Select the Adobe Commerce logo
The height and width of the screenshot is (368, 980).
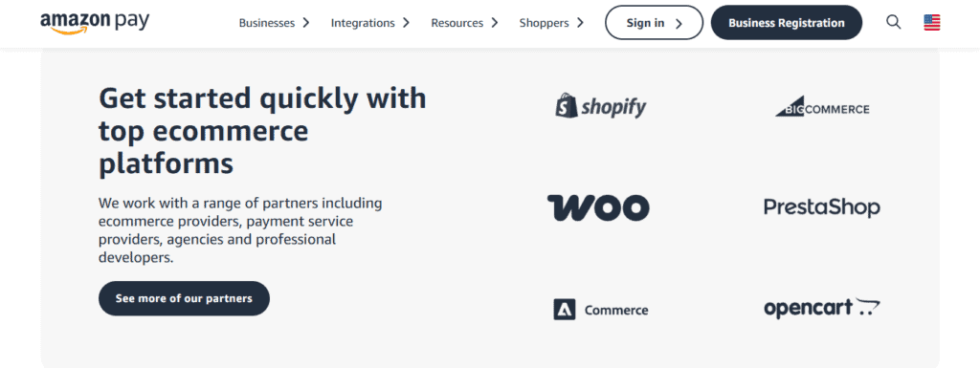click(x=601, y=310)
